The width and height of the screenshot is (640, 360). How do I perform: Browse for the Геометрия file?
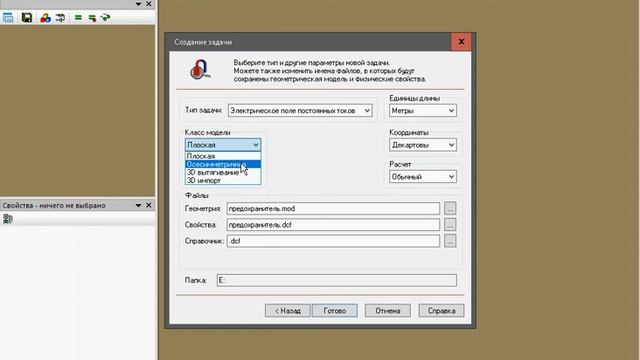[450, 208]
